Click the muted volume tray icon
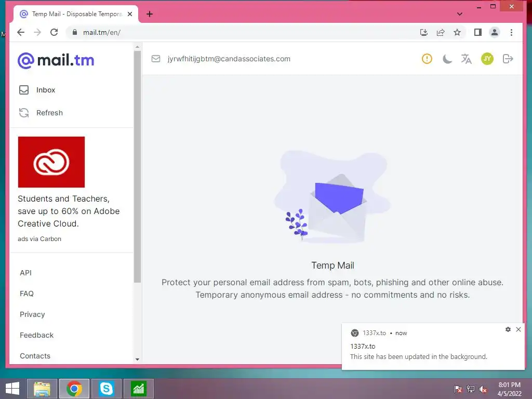 483,389
